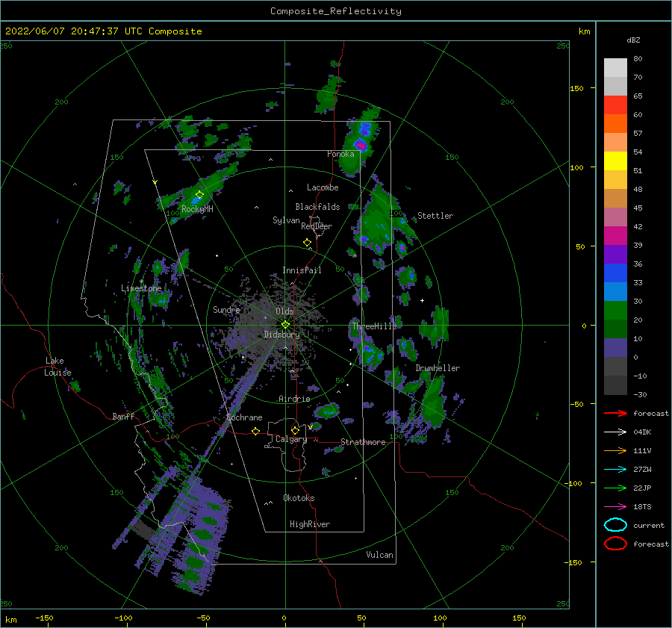Select the Innisfail label
The height and width of the screenshot is (628, 672).
coord(302,270)
